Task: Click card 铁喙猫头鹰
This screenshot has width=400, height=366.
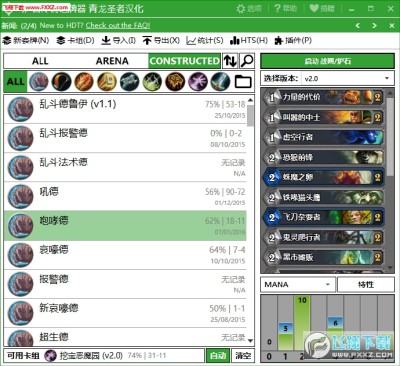Action: pyautogui.click(x=323, y=197)
